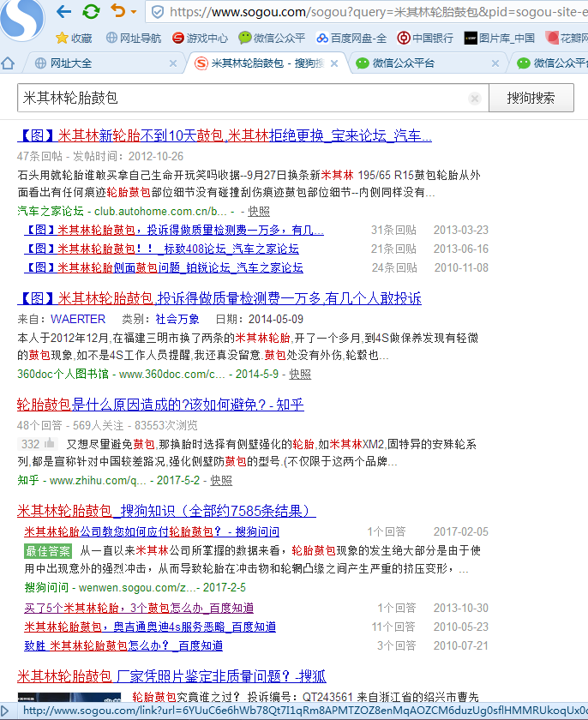Click the thumbnail image of the 搜狐 result

click(69, 697)
